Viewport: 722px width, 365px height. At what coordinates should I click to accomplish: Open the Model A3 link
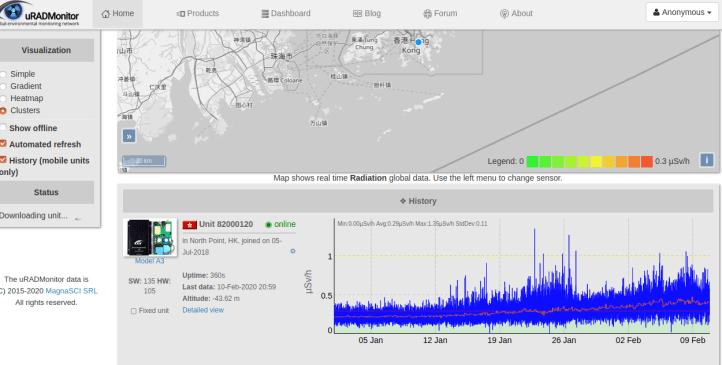click(x=150, y=261)
